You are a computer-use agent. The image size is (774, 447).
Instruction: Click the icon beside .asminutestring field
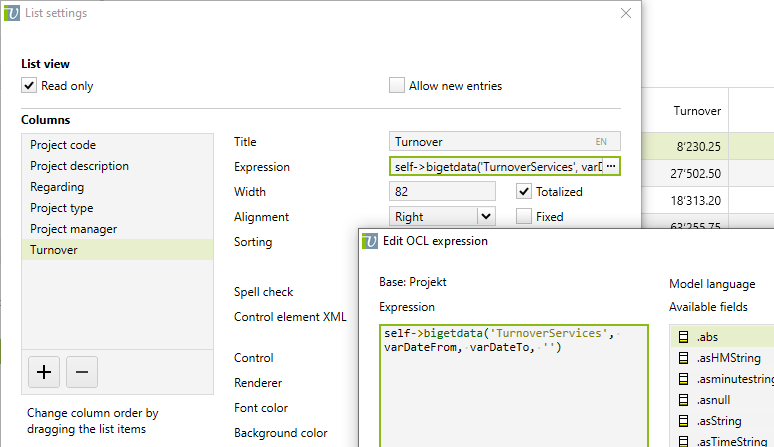coord(684,380)
